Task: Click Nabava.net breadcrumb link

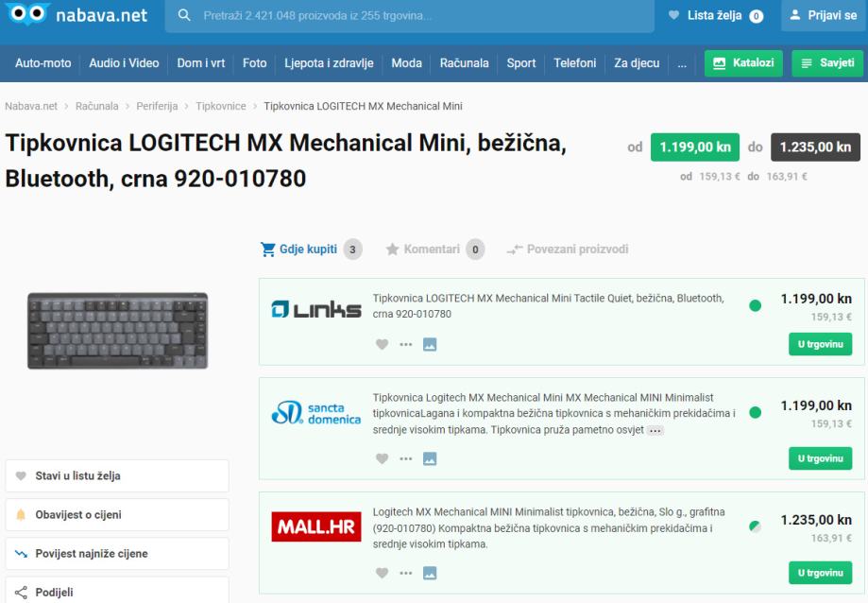Action: point(31,106)
